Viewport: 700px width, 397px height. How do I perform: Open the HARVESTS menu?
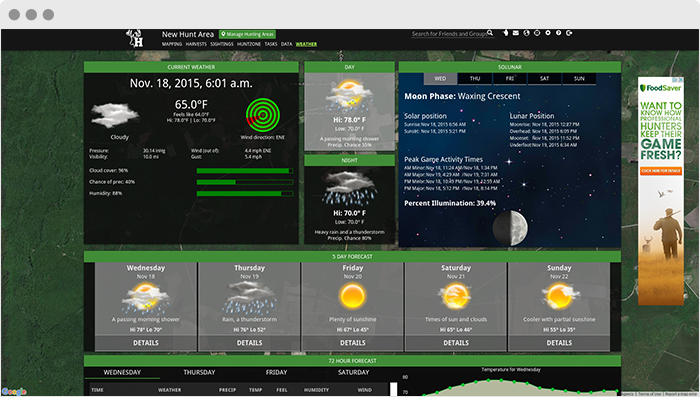point(196,44)
